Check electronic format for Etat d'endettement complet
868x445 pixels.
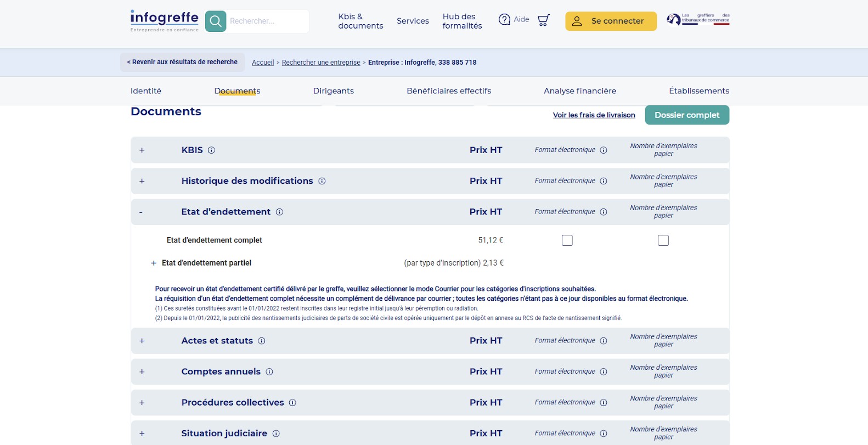coord(567,240)
